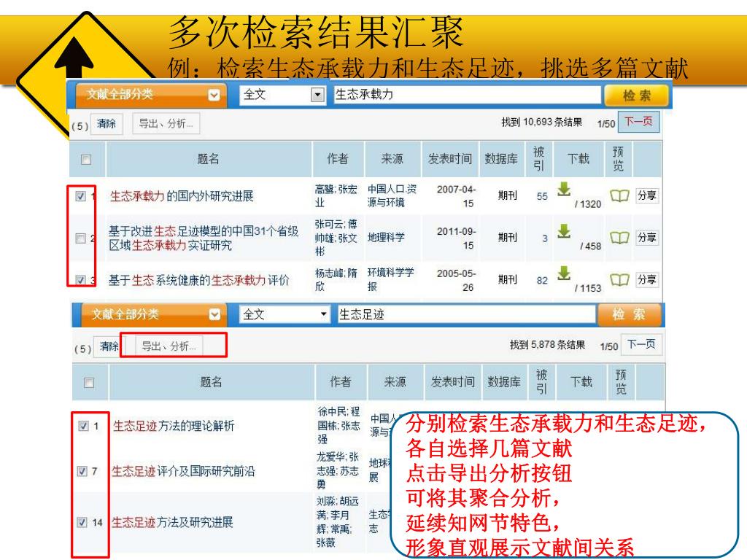
Task: Sort upper table by 下载
Action: (x=578, y=158)
